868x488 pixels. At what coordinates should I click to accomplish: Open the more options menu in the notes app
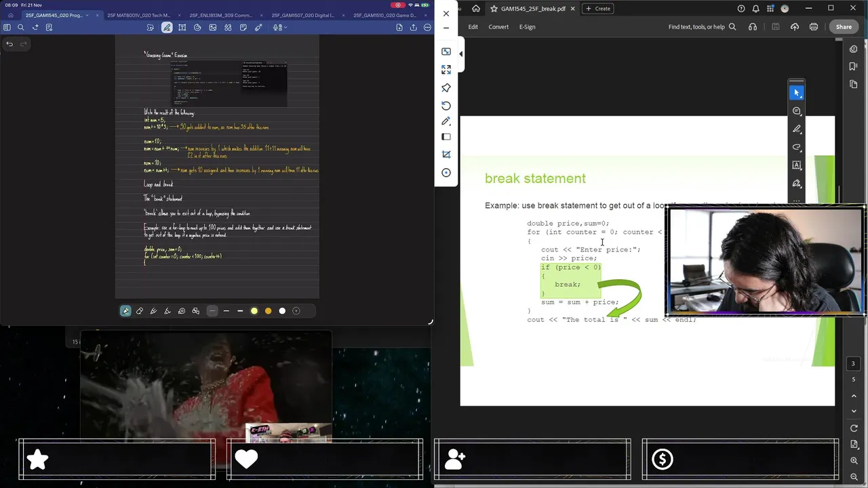click(427, 27)
